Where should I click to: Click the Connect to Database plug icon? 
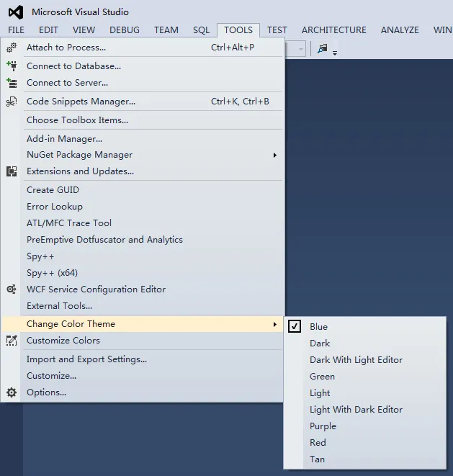pos(12,66)
